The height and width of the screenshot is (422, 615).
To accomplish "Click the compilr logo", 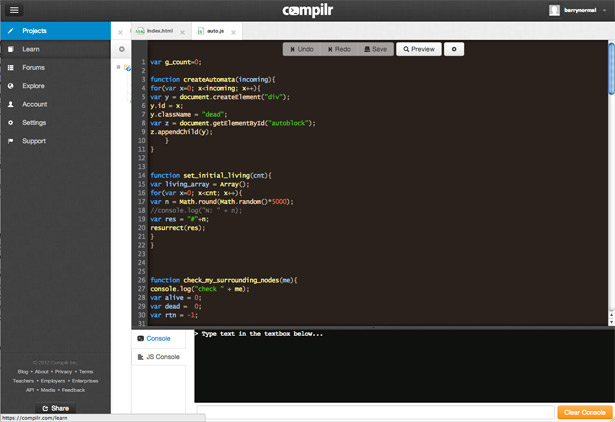I will tap(308, 11).
